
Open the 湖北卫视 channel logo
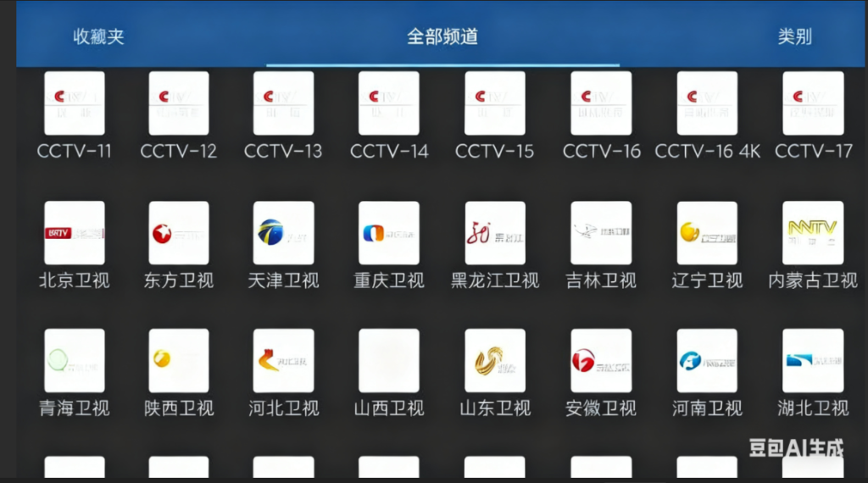pyautogui.click(x=813, y=361)
